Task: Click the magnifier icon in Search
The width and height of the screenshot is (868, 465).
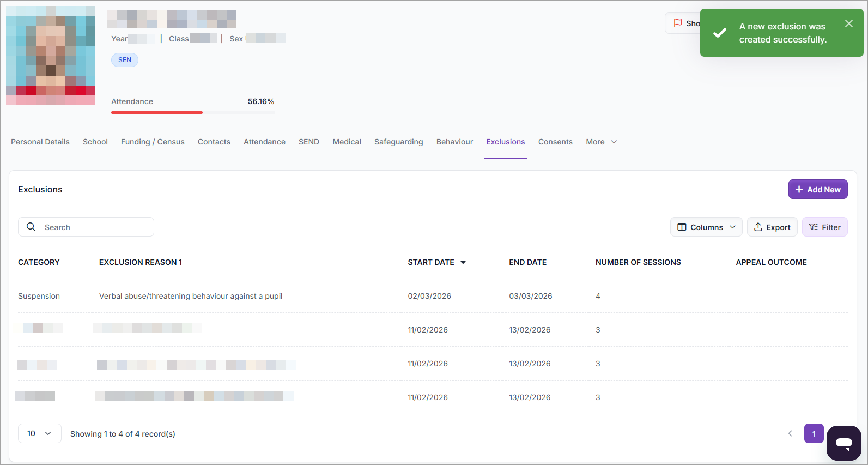Action: [31, 227]
